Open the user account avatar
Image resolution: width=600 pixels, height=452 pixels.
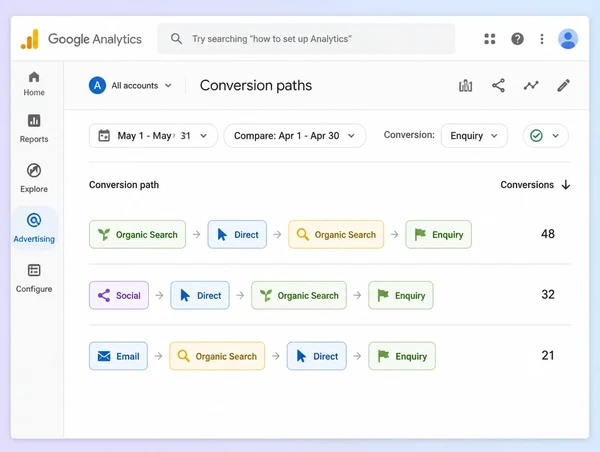[567, 39]
